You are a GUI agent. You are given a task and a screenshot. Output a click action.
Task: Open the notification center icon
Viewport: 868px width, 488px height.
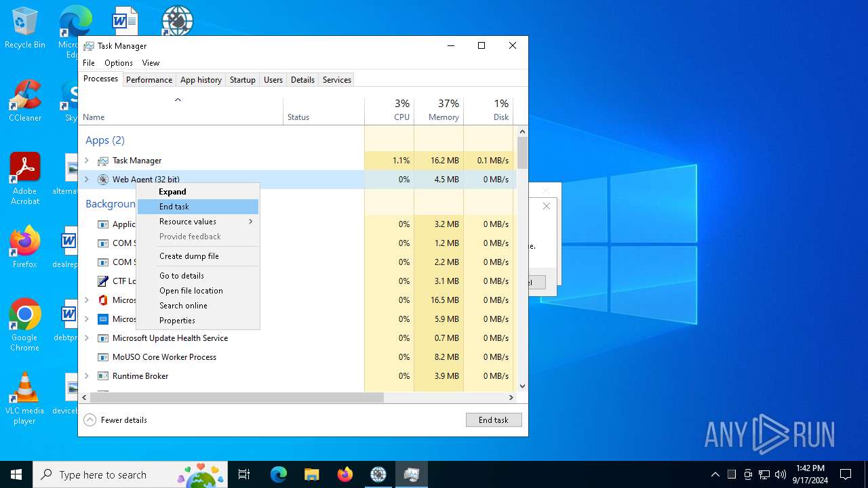[x=846, y=474]
